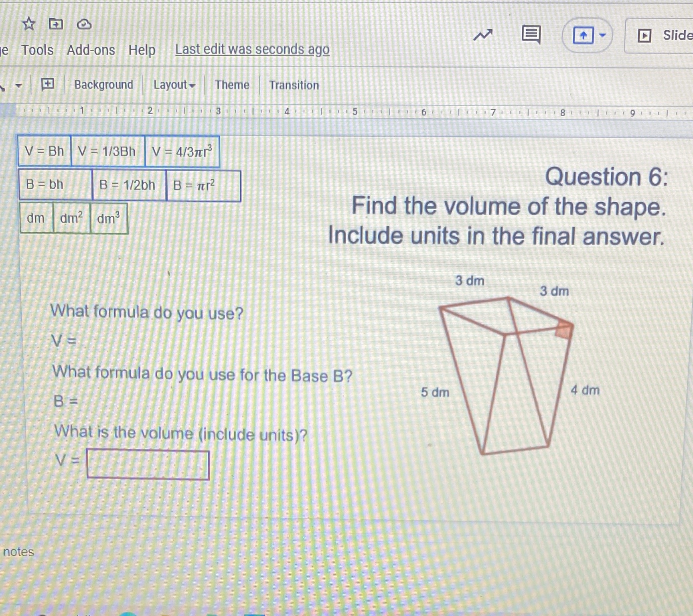The height and width of the screenshot is (616, 693).
Task: Click the Present to meeting upload button
Action: point(583,36)
